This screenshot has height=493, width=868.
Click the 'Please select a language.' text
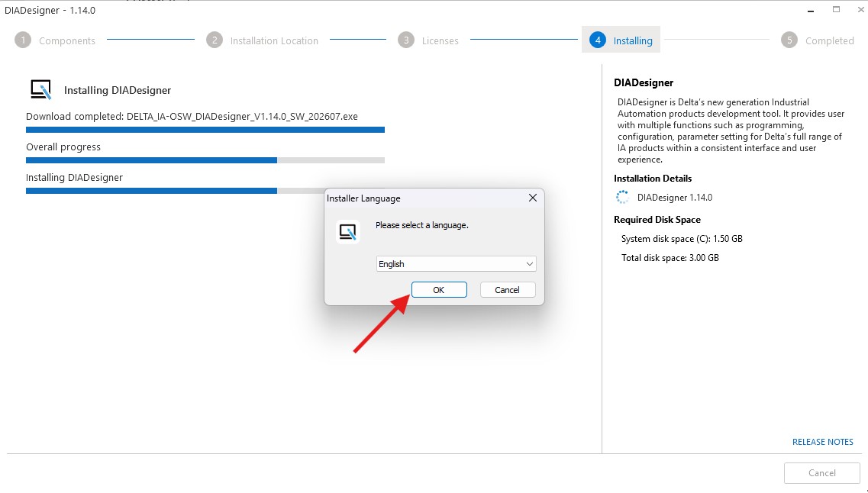pyautogui.click(x=422, y=225)
